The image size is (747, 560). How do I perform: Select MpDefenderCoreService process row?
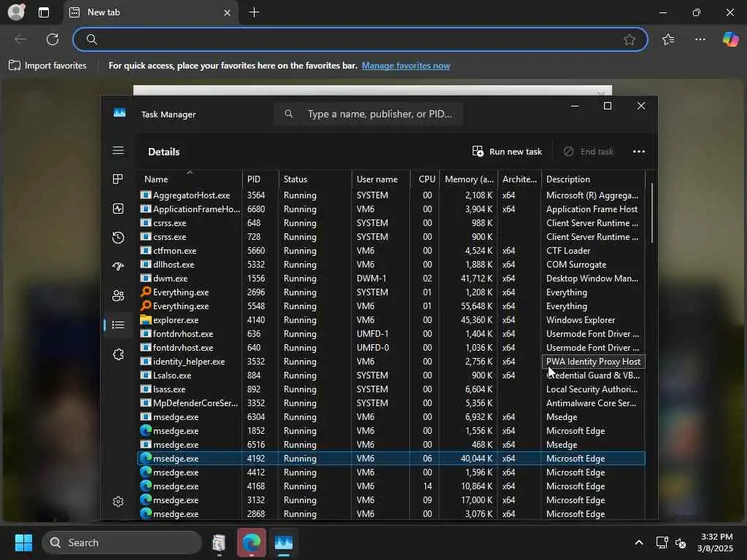pyautogui.click(x=391, y=402)
